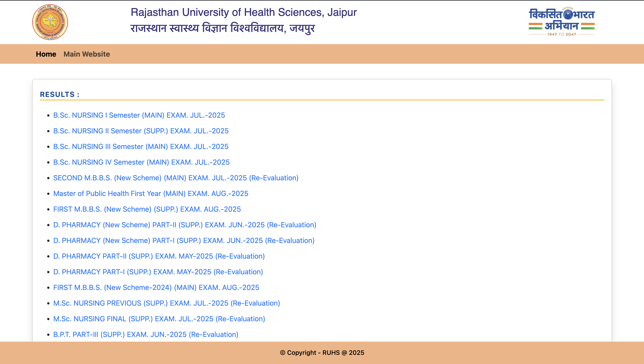644x364 pixels.
Task: Select D. Pharmacy Part-II May-2025 Re-Evaluation
Action: click(159, 256)
